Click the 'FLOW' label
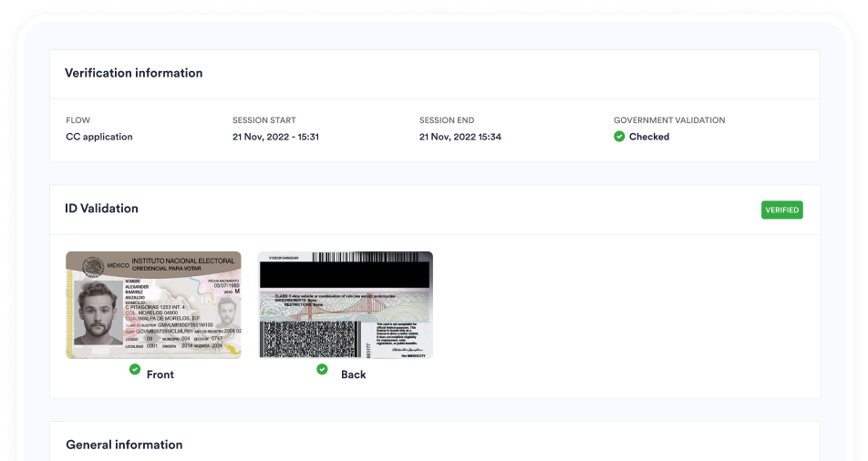The height and width of the screenshot is (461, 868). [78, 120]
